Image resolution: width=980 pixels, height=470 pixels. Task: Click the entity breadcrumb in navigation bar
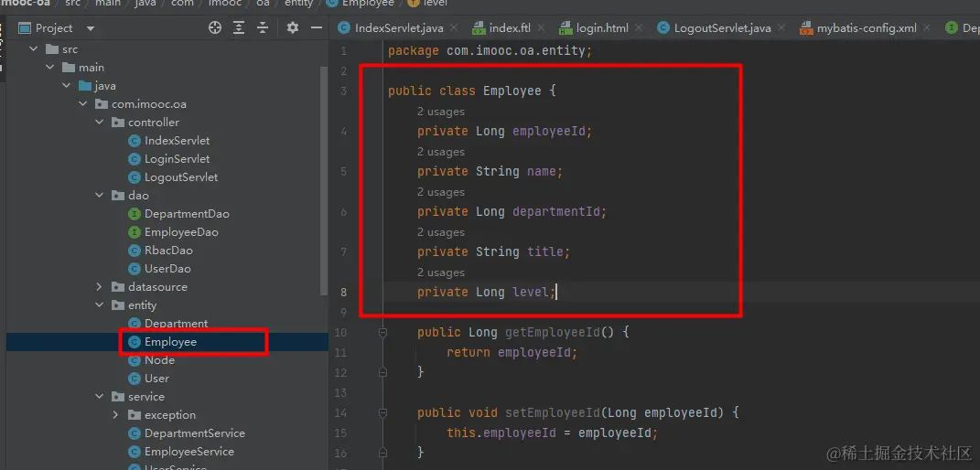click(296, 3)
